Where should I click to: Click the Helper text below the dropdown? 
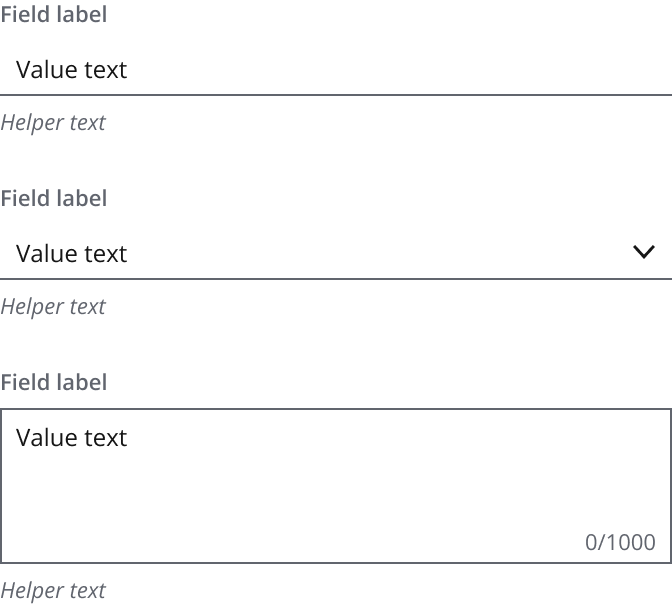[x=53, y=306]
